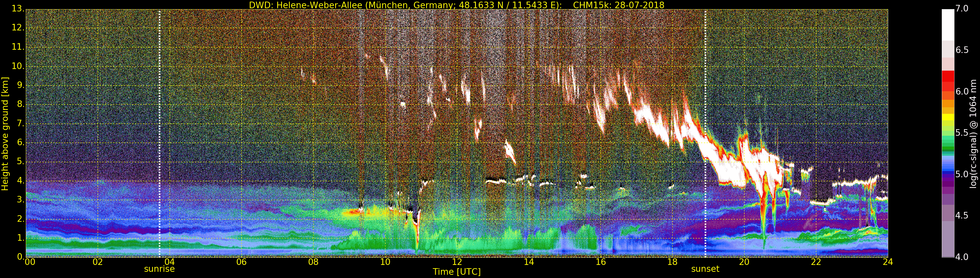This screenshot has width=980, height=278.
Task: Click the time tick label '16'
Action: 601,262
